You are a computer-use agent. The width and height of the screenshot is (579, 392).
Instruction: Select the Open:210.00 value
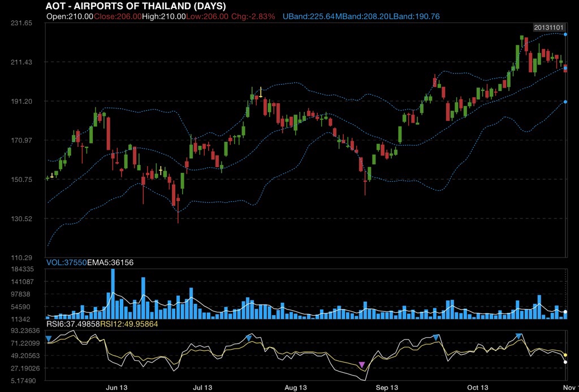(70, 16)
